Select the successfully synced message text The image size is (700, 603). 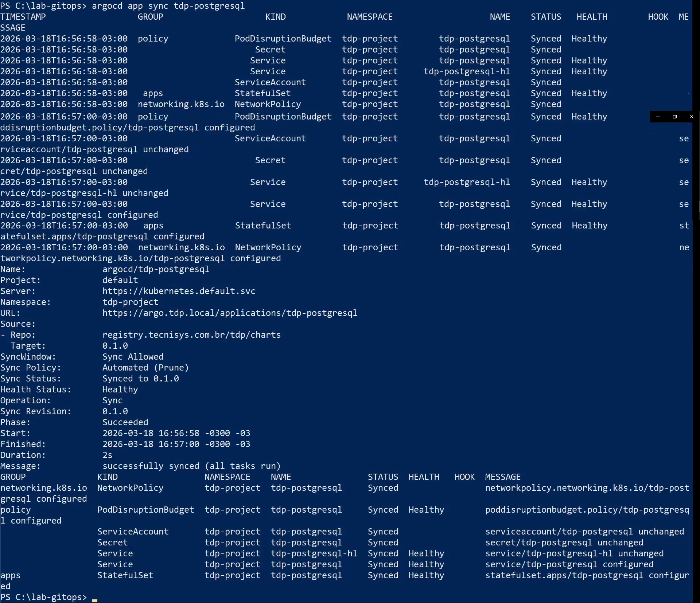coord(191,466)
